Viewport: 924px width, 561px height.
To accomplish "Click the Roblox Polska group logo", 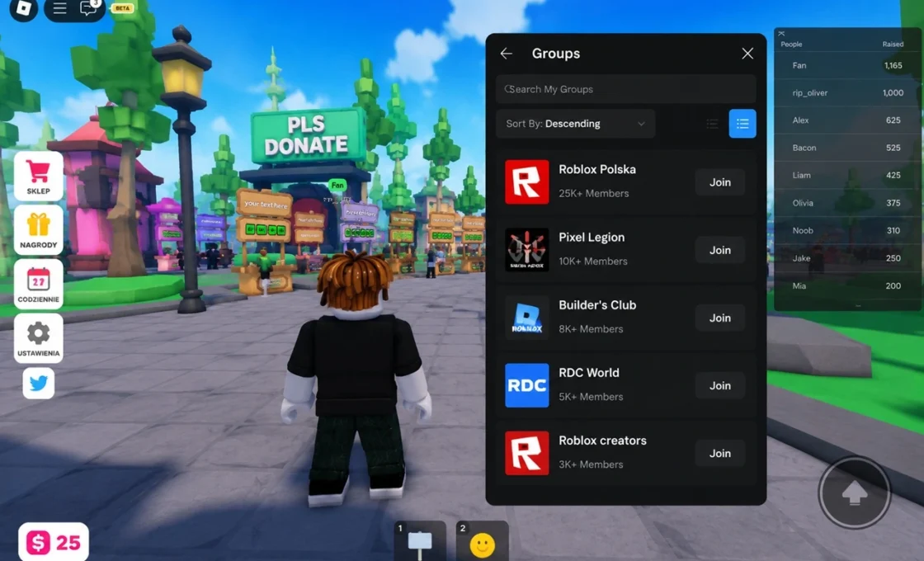I will click(527, 182).
